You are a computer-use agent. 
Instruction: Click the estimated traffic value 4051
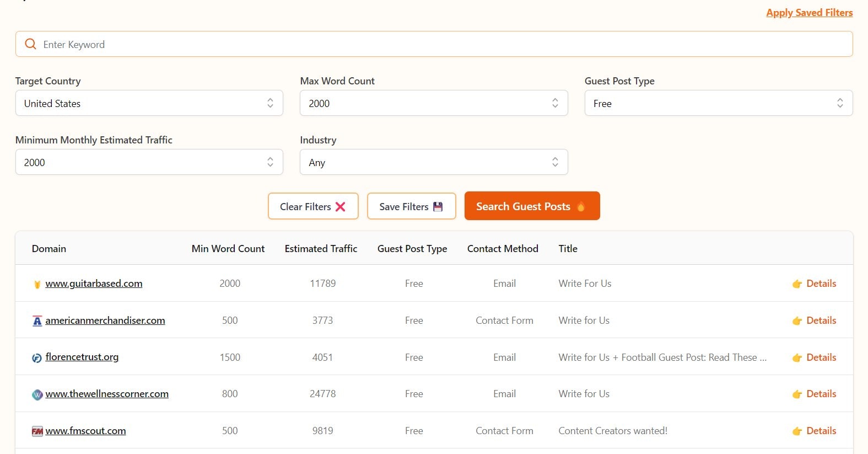coord(323,357)
